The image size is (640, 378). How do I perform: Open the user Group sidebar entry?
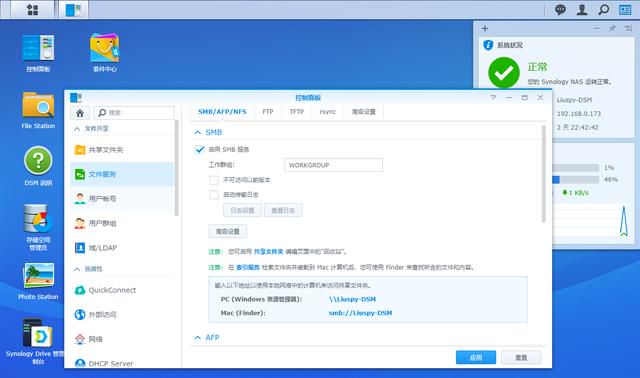[x=122, y=223]
